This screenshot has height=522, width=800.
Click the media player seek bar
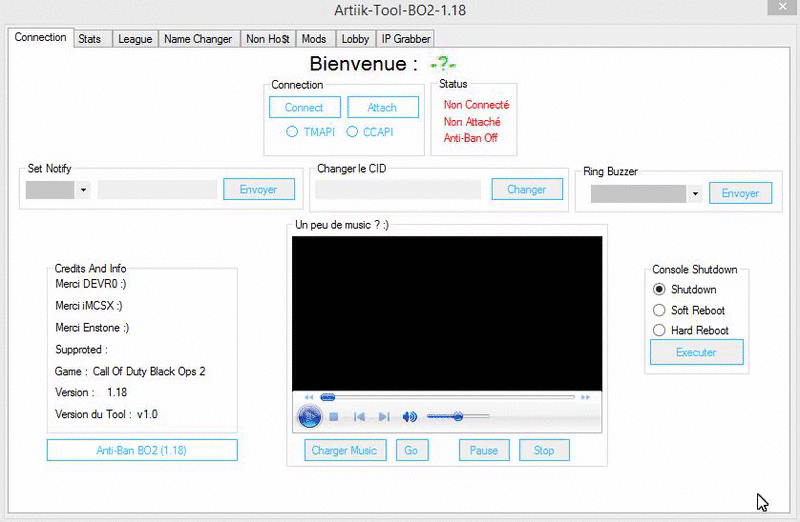447,397
